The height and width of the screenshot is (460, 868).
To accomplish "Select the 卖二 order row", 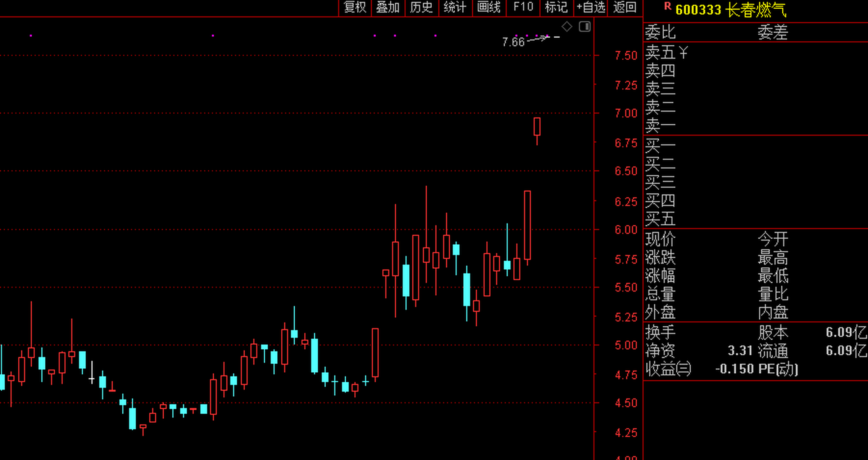I will [755, 107].
